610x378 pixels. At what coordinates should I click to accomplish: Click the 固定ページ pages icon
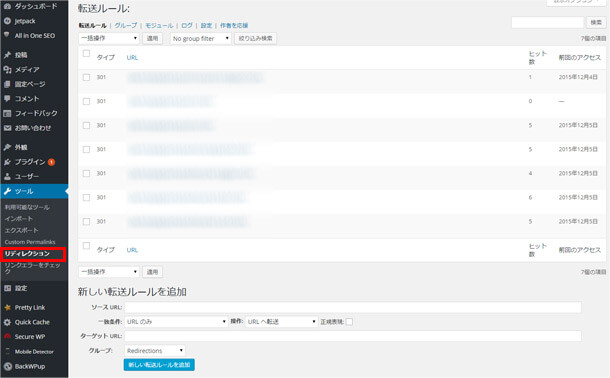(7, 84)
